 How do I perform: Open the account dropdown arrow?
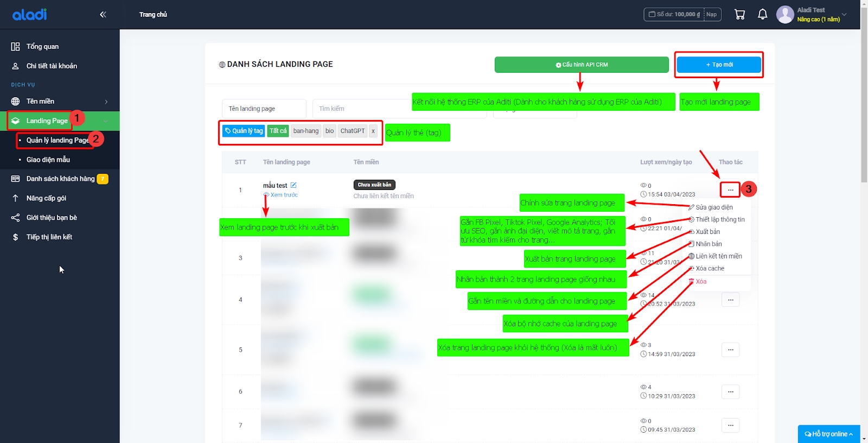pyautogui.click(x=844, y=15)
